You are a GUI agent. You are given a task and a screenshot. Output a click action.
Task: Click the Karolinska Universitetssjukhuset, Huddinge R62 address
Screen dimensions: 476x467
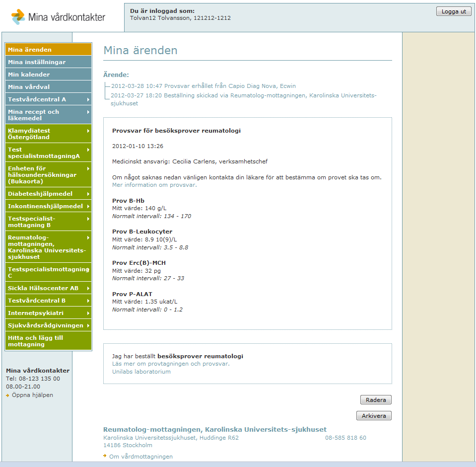tap(171, 438)
